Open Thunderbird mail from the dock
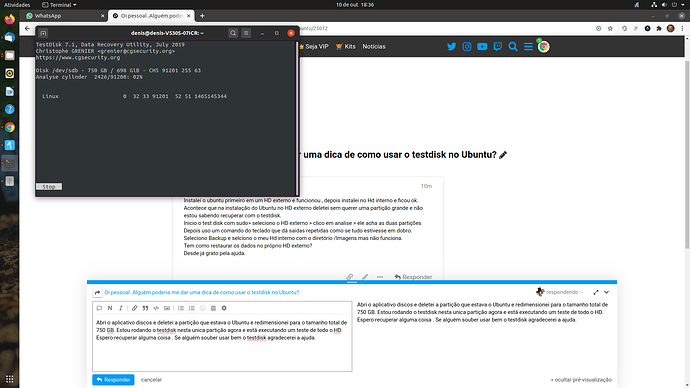 [x=9, y=37]
